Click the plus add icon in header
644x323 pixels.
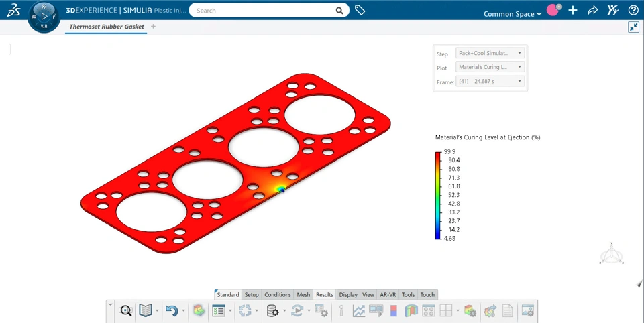click(x=572, y=11)
